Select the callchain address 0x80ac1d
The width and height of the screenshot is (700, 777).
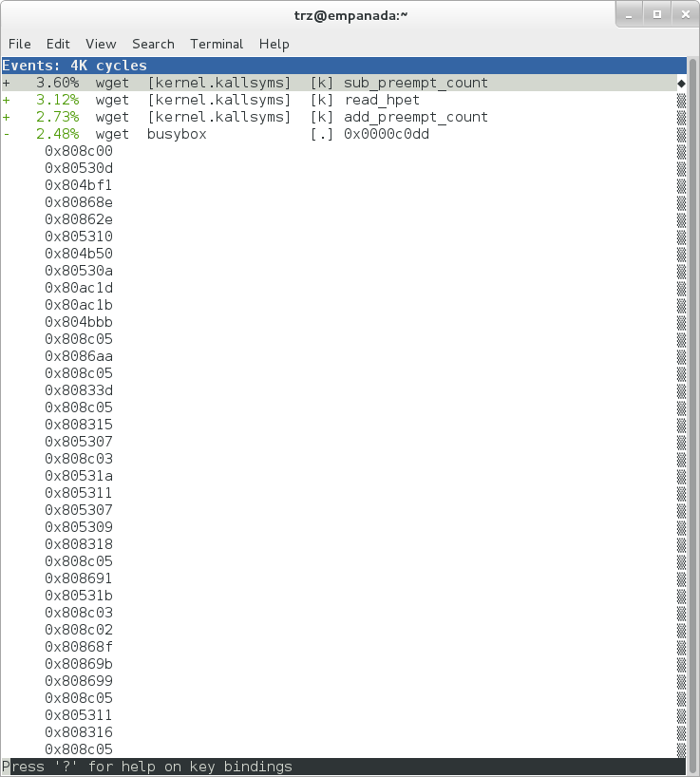(79, 289)
